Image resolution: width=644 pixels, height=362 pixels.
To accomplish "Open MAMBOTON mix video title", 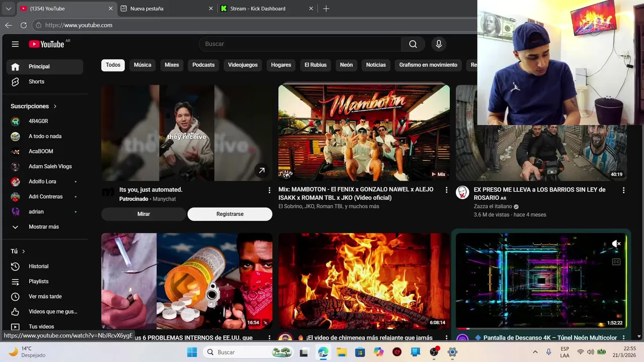I will coord(356,194).
